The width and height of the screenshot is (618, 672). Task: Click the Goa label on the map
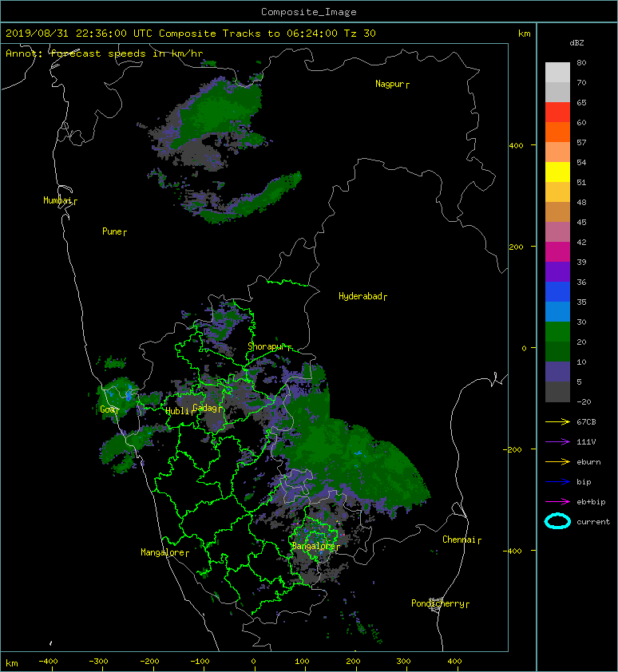[x=107, y=409]
